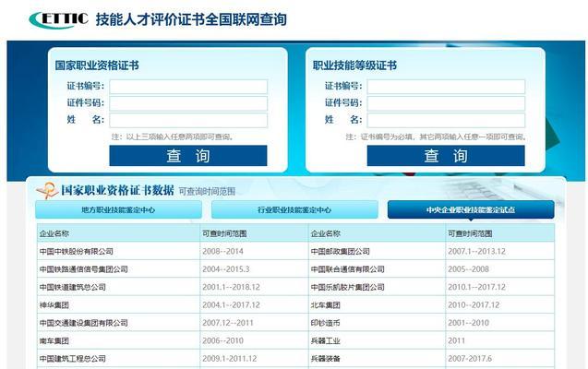Click time range 2001.1--2018.12
Viewport: 588px width, 369px height.
(231, 287)
